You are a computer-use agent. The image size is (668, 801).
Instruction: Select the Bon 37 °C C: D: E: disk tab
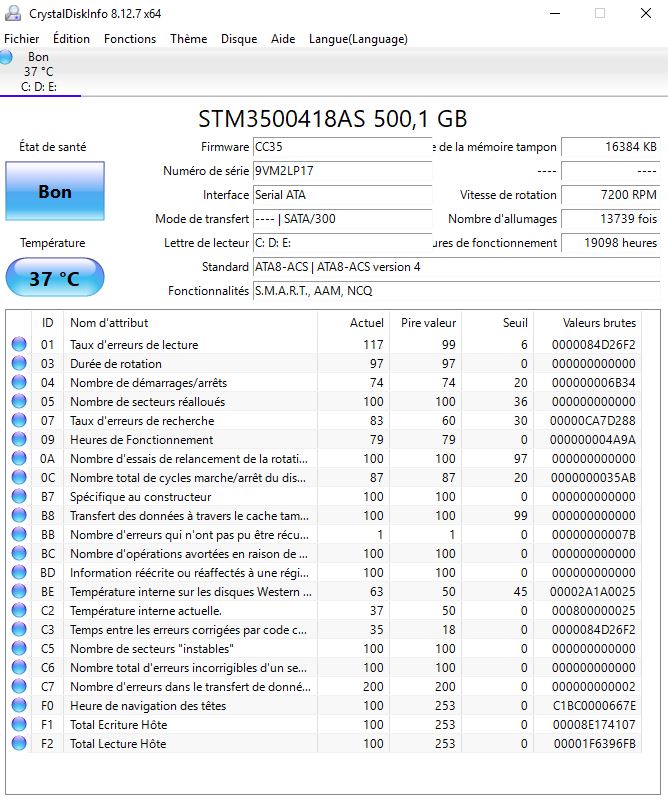click(x=40, y=72)
